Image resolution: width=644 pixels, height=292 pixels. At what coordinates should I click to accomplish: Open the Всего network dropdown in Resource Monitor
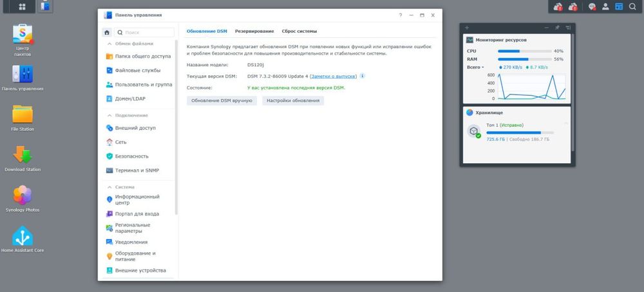pyautogui.click(x=475, y=68)
